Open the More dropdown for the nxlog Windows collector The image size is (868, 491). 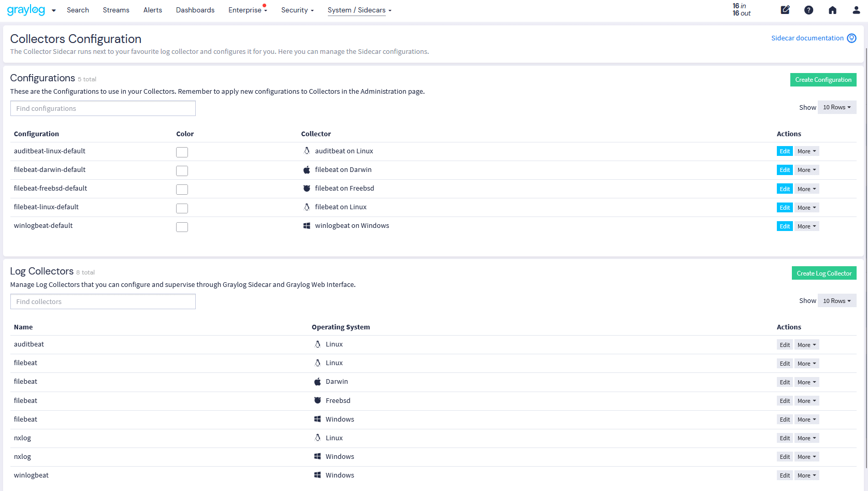pos(806,456)
